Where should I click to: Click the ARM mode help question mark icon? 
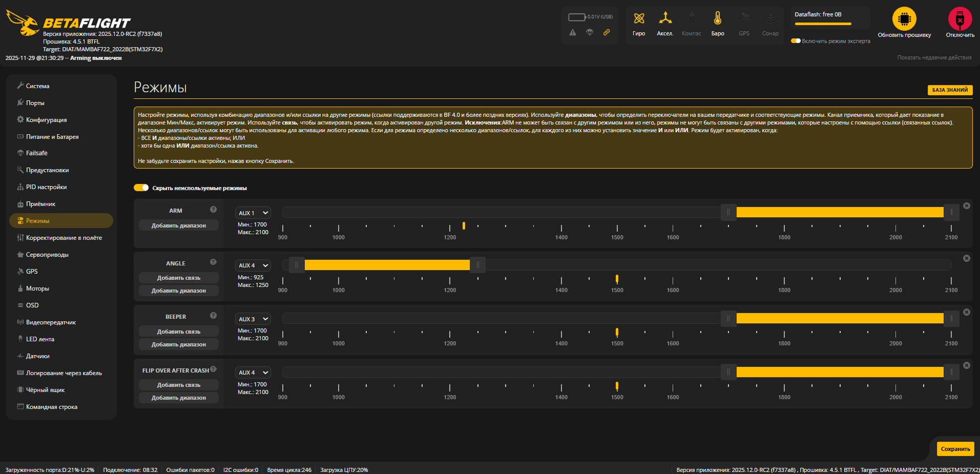[214, 209]
